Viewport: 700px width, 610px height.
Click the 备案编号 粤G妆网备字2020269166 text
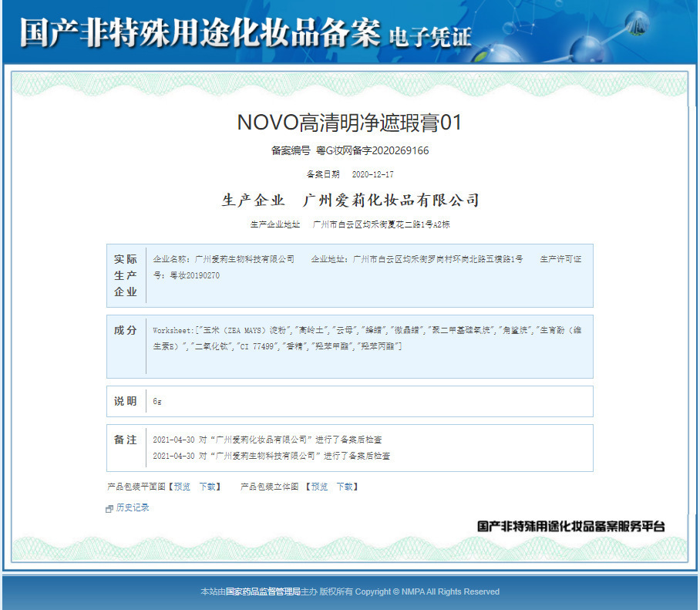point(350,150)
